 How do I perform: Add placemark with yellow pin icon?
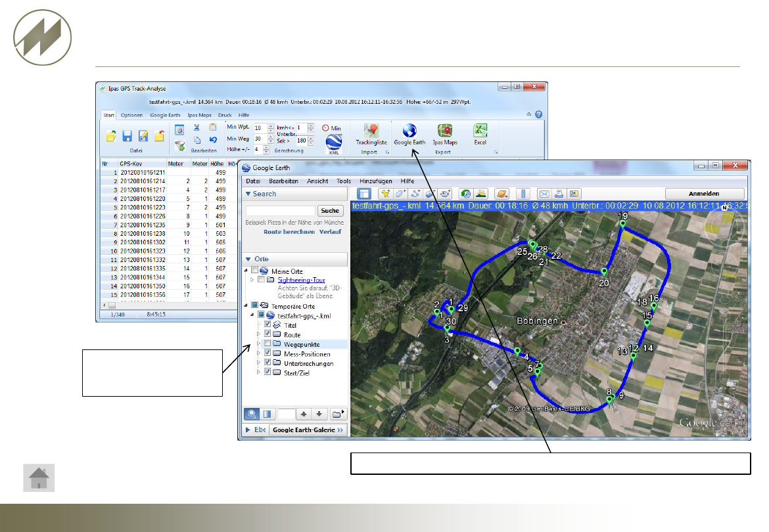385,194
